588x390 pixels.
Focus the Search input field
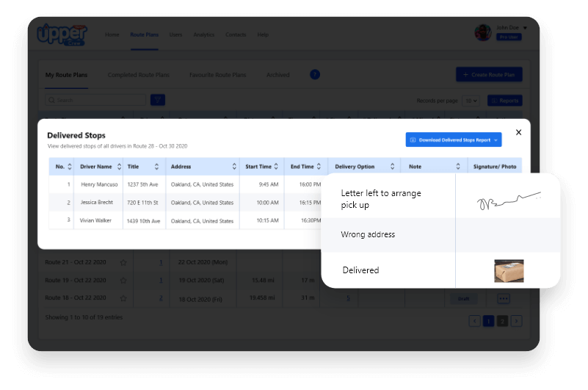click(95, 100)
